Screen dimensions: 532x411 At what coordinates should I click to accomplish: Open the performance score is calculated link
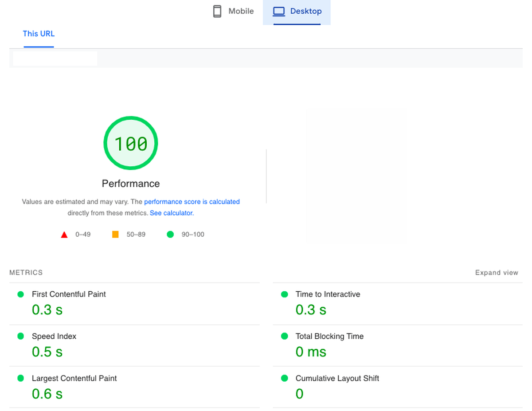point(192,201)
